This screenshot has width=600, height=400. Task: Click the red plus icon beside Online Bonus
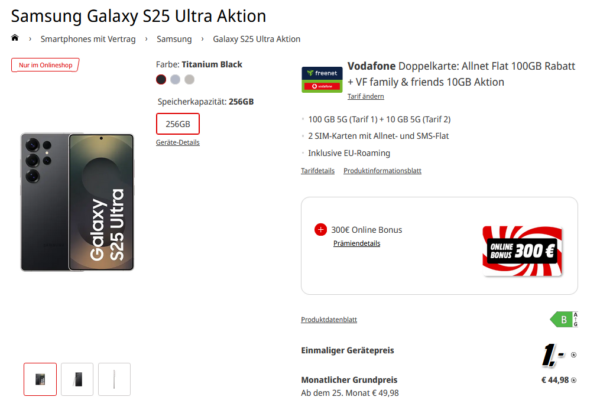320,230
